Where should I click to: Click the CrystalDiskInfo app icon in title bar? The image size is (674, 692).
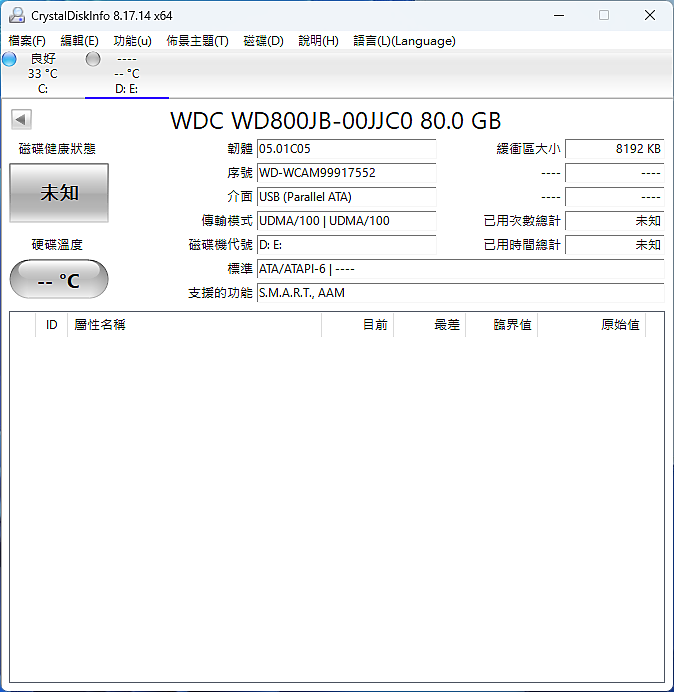[17, 15]
